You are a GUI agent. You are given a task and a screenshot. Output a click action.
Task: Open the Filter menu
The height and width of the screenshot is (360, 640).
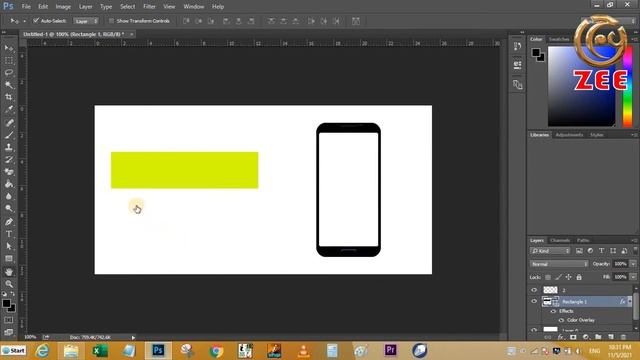pyautogui.click(x=149, y=7)
